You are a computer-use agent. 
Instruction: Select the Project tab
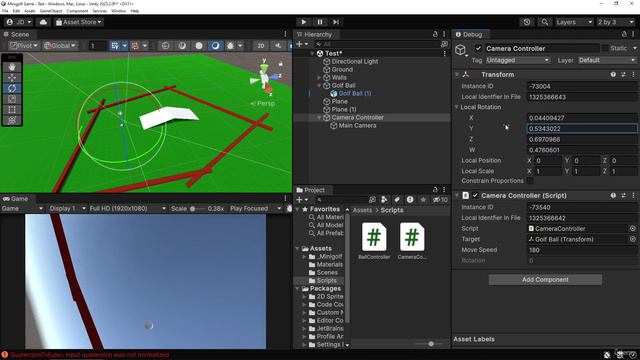pos(311,190)
